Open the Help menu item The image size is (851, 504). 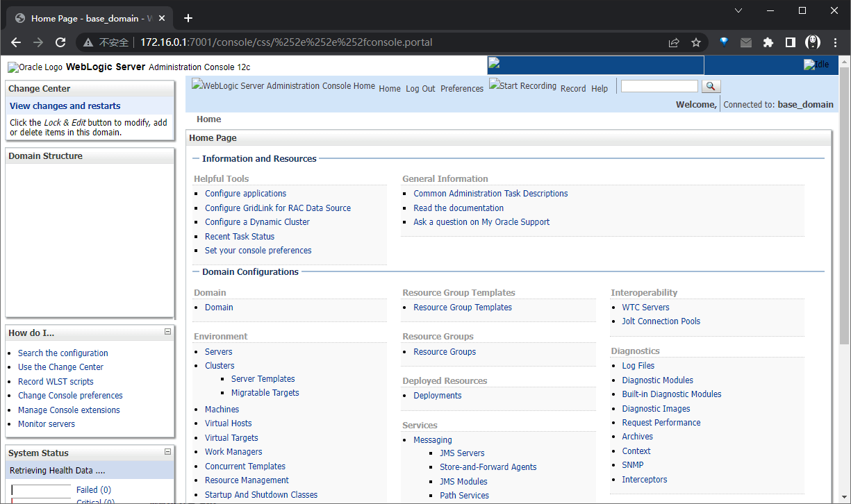pos(600,89)
